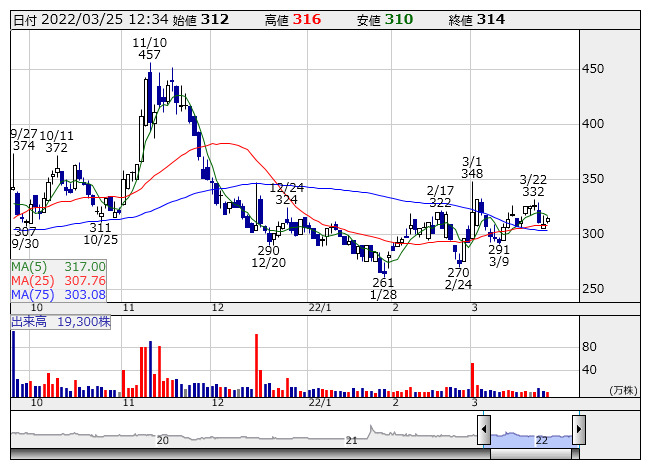Click the 3/22 332 label
The height and width of the screenshot is (470, 653).
(533, 186)
